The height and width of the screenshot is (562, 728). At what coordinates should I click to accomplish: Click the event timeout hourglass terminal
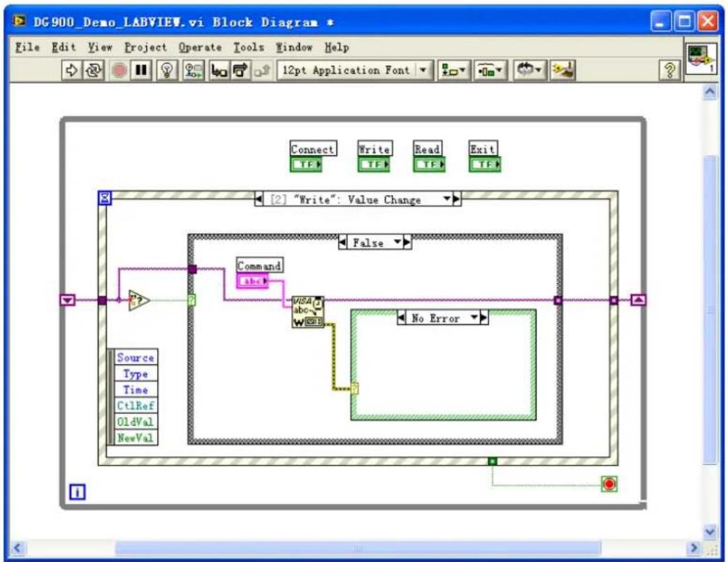(105, 199)
